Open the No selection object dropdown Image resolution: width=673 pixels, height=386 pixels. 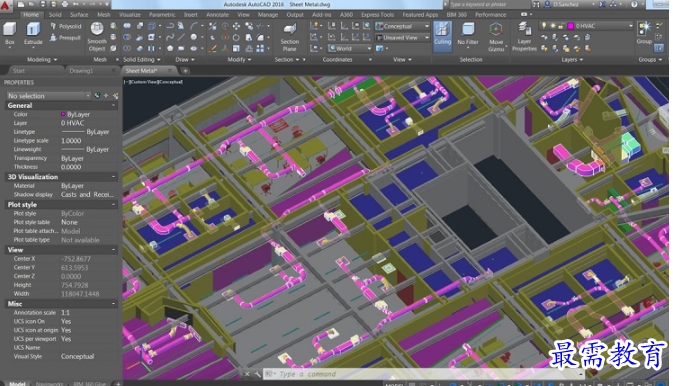[x=48, y=96]
